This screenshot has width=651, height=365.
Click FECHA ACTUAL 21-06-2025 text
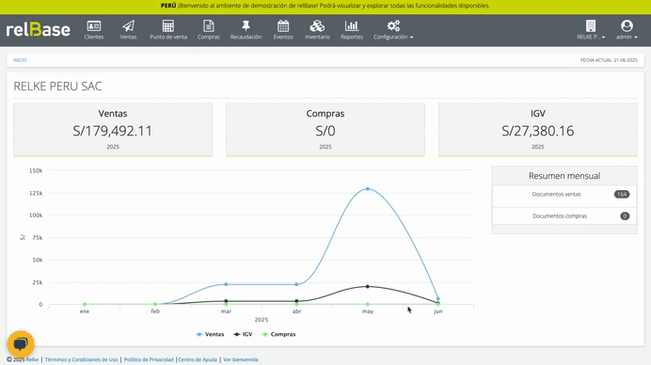click(x=609, y=60)
